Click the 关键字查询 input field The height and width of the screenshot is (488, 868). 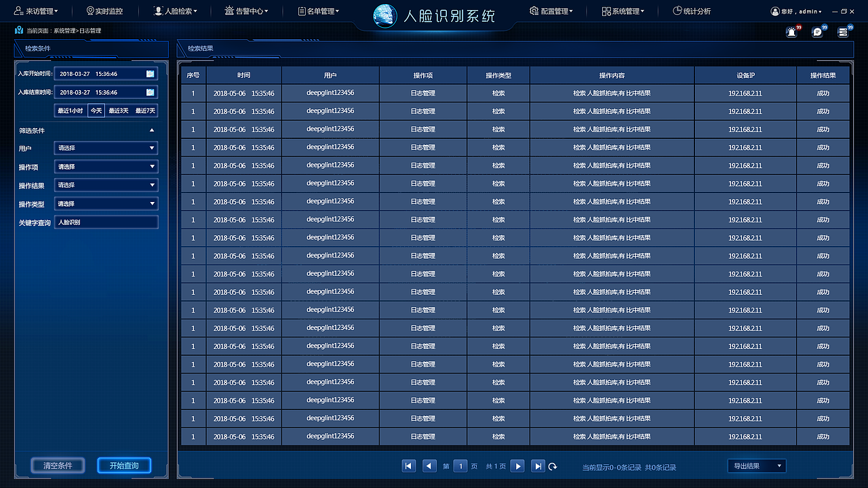tap(106, 222)
